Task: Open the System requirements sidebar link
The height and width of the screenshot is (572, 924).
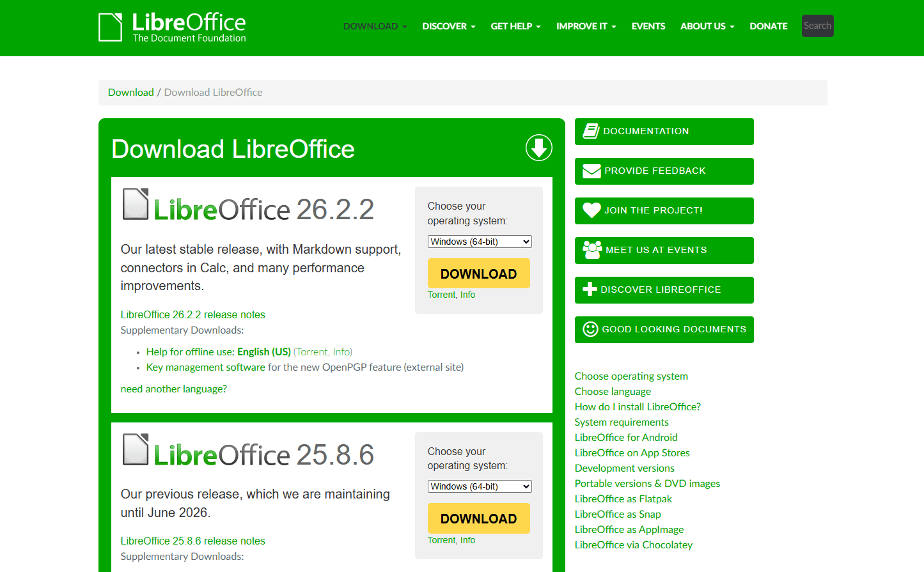Action: coord(621,422)
